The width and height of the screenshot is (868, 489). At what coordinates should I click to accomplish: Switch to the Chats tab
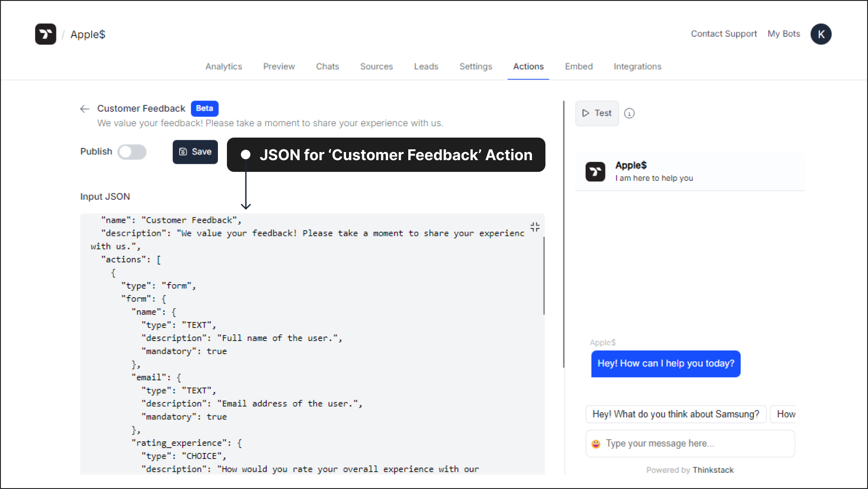pyautogui.click(x=328, y=66)
